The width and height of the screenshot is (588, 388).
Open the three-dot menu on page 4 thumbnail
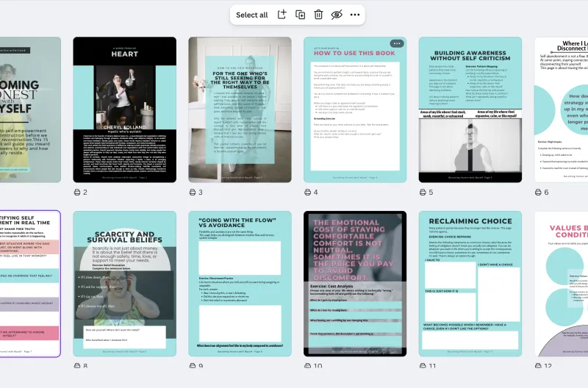[x=397, y=43]
